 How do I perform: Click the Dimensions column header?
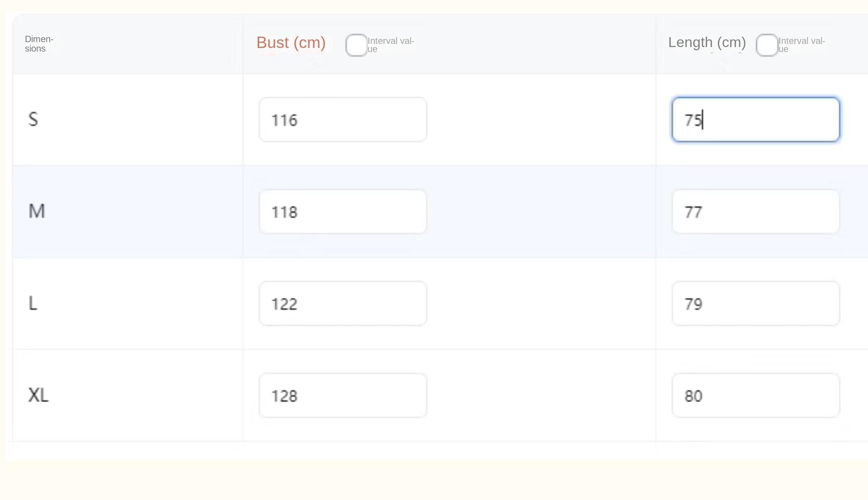tap(39, 44)
